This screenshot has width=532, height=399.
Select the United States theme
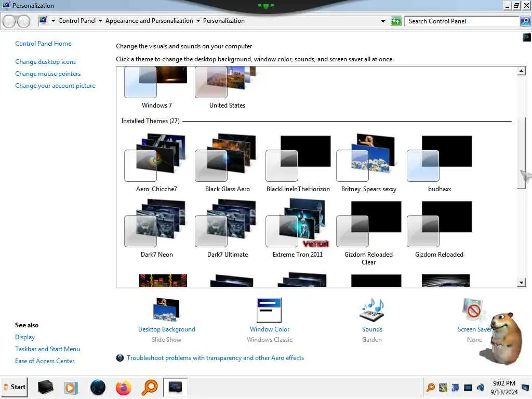[227, 87]
